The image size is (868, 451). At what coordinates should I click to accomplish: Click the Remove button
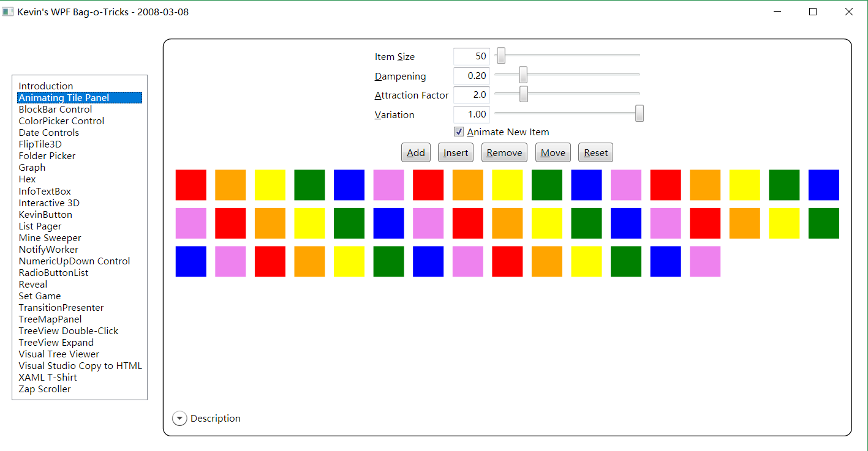[504, 153]
